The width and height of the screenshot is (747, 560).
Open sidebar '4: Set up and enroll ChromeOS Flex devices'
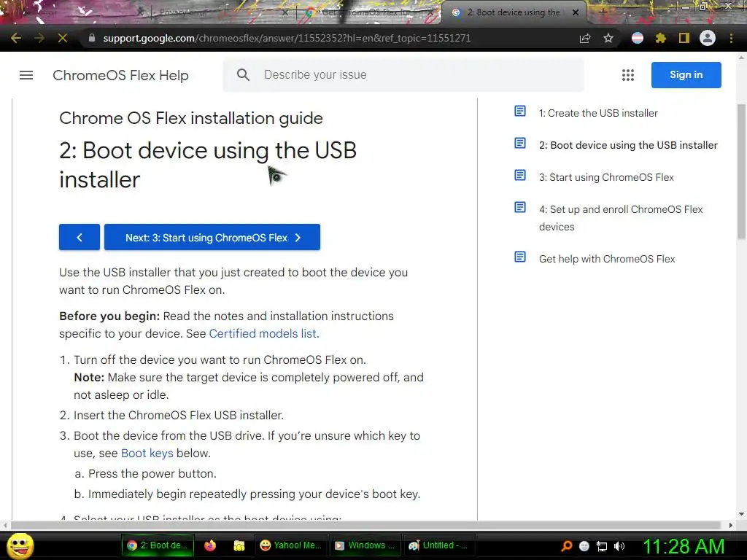pos(621,217)
